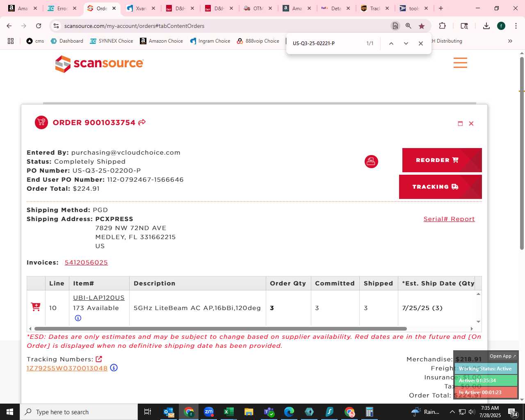Image resolution: width=525 pixels, height=420 pixels.
Task: Click the find-in-page search field
Action: pyautogui.click(x=326, y=43)
